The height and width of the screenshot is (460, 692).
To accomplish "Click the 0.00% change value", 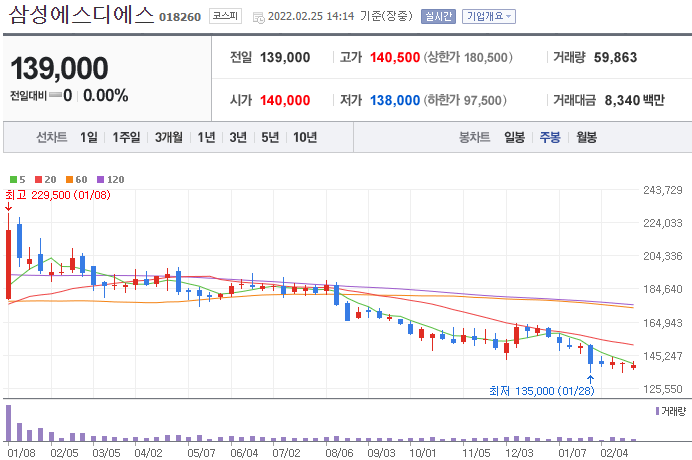I will tap(105, 95).
